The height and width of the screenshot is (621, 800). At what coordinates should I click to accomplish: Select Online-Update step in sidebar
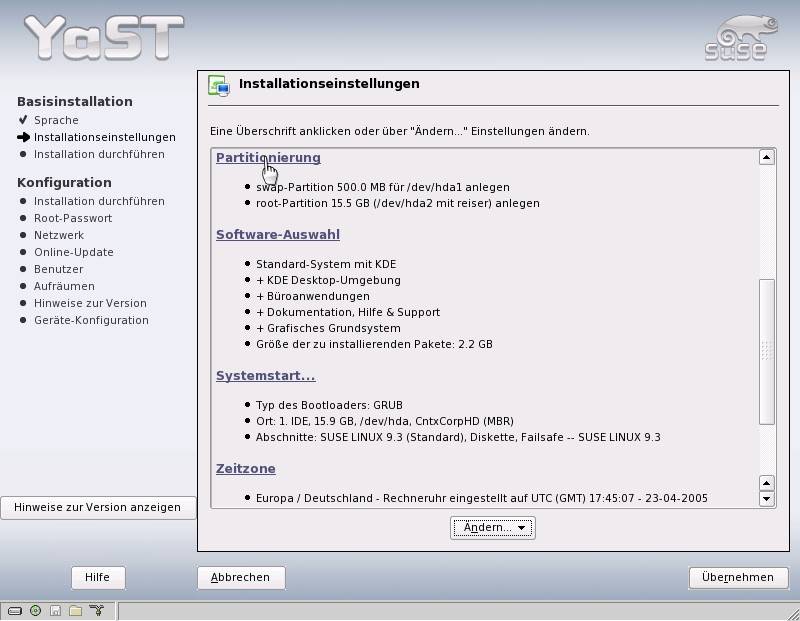pyautogui.click(x=73, y=252)
